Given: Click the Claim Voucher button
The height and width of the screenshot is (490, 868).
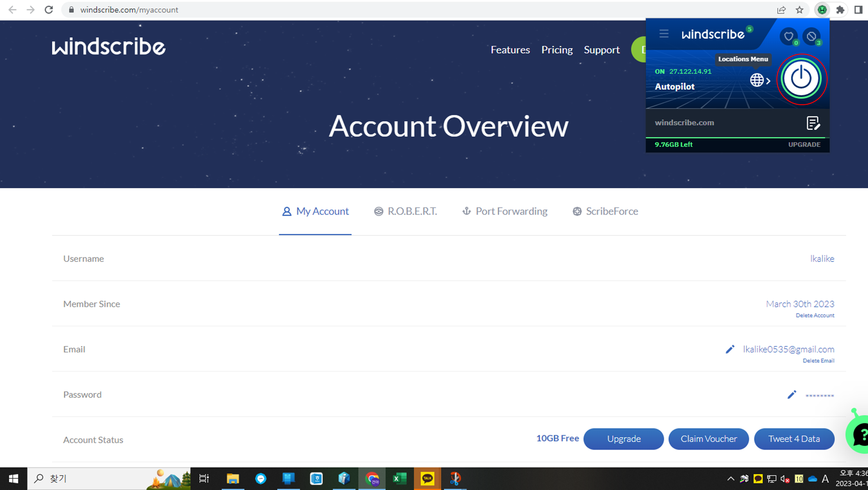Looking at the screenshot, I should point(709,439).
